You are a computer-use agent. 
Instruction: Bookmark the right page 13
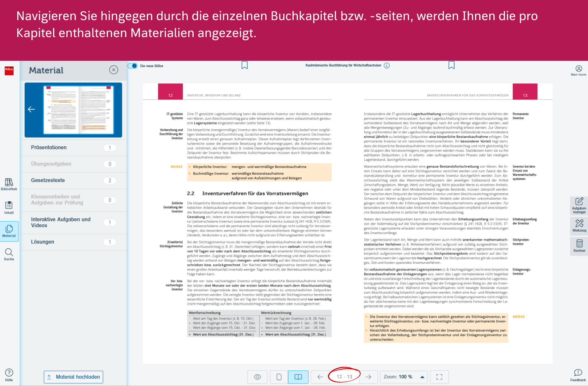point(451,65)
